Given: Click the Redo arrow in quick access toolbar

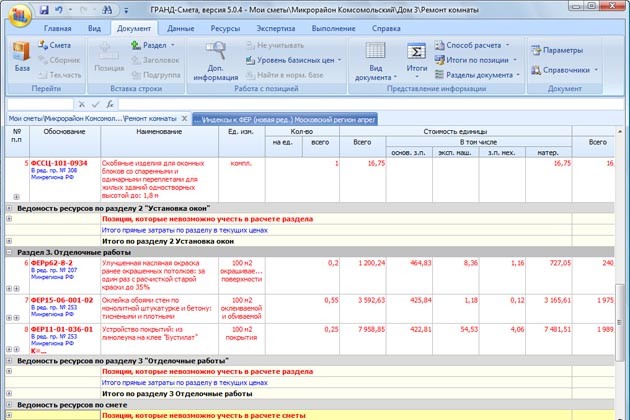Looking at the screenshot, I should click(x=83, y=10).
